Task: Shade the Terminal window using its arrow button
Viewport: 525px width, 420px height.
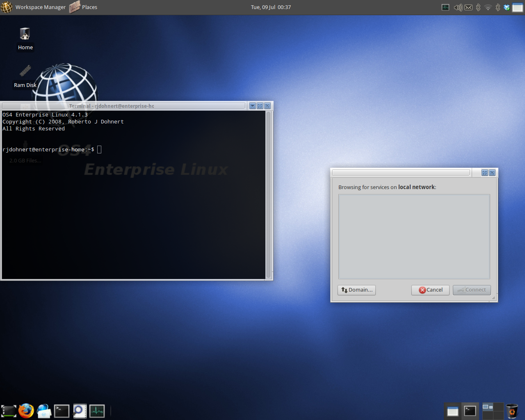Action: (252, 105)
